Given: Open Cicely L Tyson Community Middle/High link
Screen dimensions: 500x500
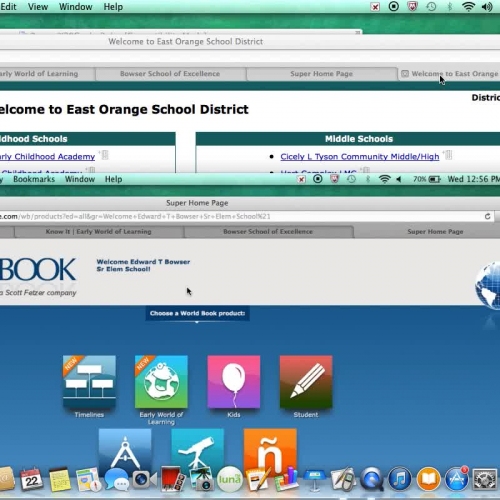Looking at the screenshot, I should (360, 156).
